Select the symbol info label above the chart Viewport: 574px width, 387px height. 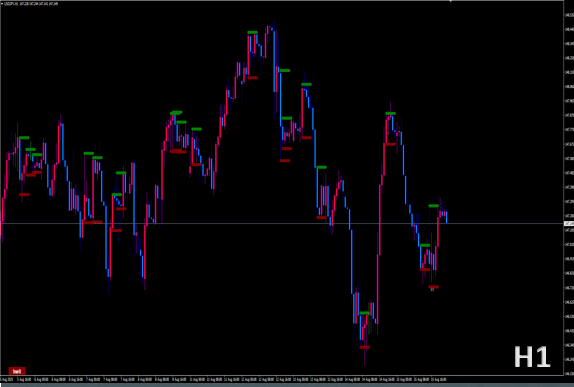31,4
